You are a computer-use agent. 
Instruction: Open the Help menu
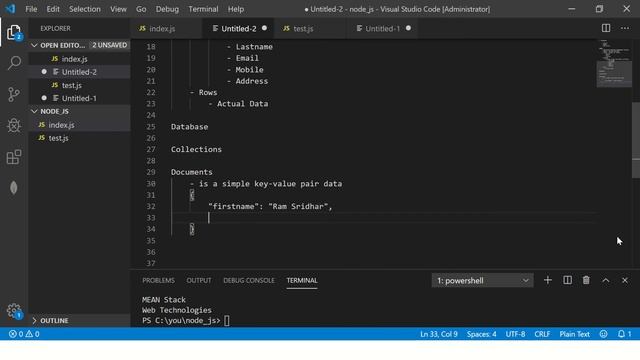tap(236, 9)
